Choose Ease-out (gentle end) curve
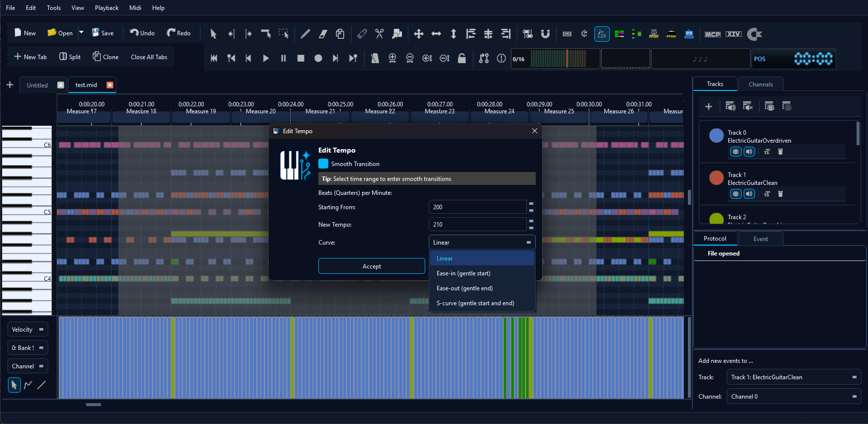 (x=482, y=288)
